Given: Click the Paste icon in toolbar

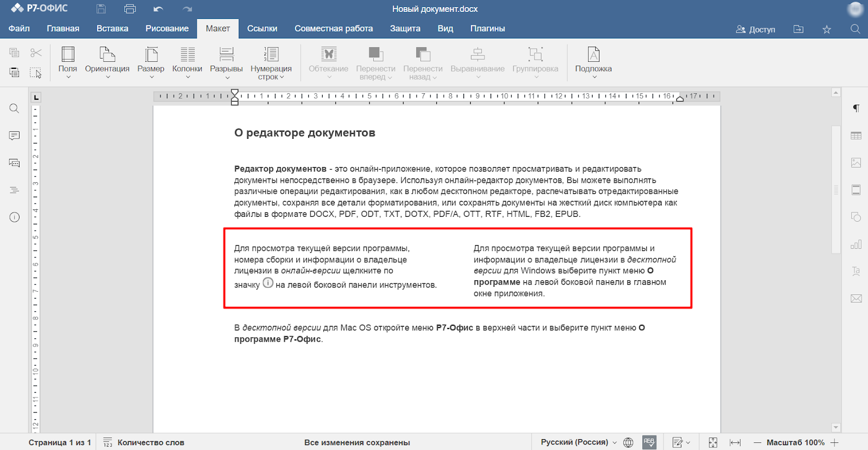Looking at the screenshot, I should pos(15,72).
